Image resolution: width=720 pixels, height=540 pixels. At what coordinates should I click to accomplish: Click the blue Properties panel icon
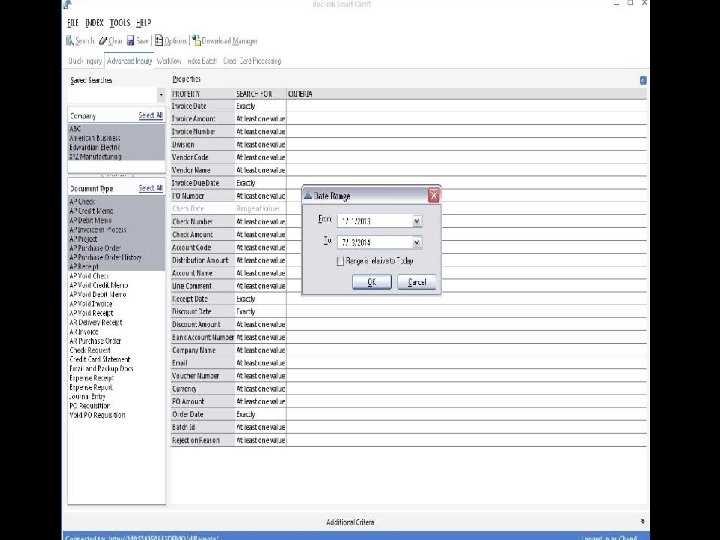(x=643, y=80)
